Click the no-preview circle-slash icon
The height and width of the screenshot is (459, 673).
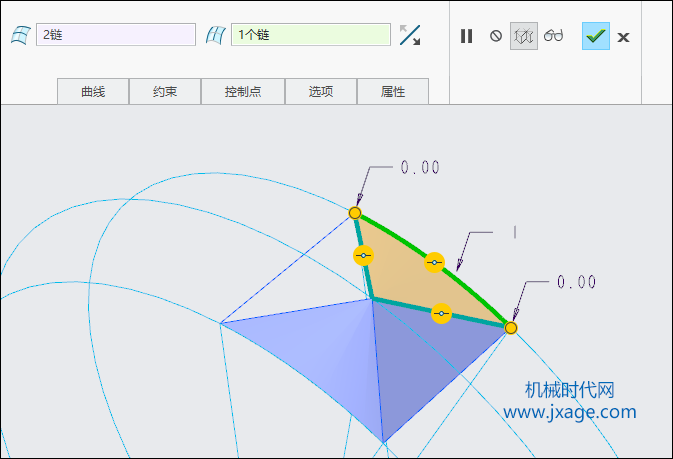[x=496, y=36]
